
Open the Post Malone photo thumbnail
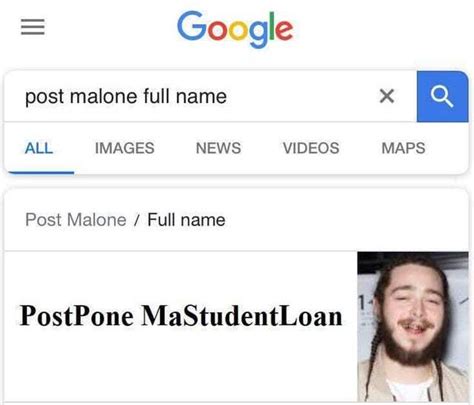[x=413, y=327]
